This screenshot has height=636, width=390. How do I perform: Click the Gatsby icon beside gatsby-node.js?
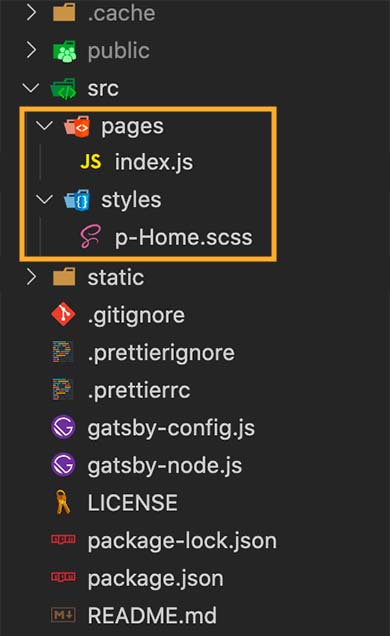(x=63, y=465)
